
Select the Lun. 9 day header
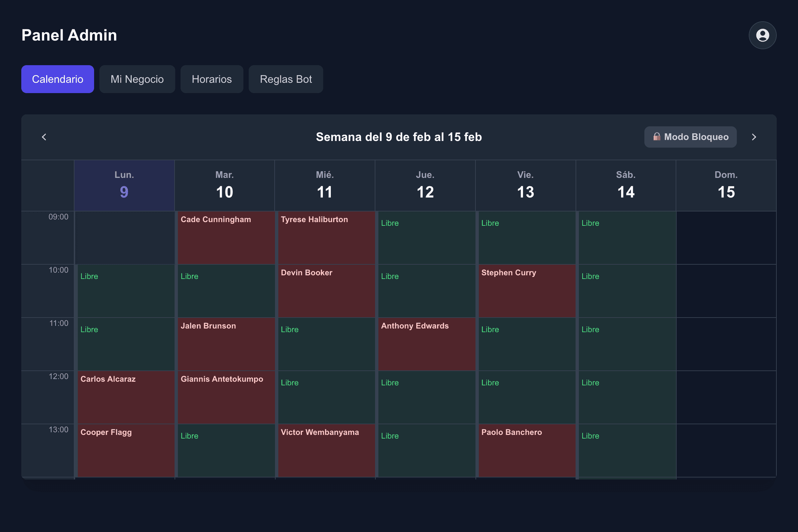coord(124,185)
